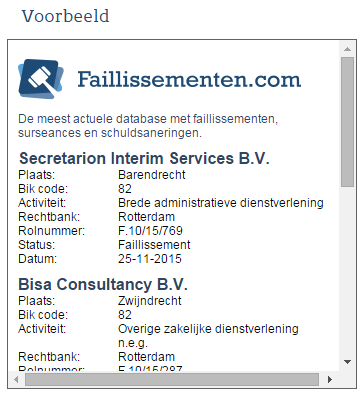Image resolution: width=362 pixels, height=395 pixels.
Task: Click the vertical scrollbar down arrow
Action: 347,362
